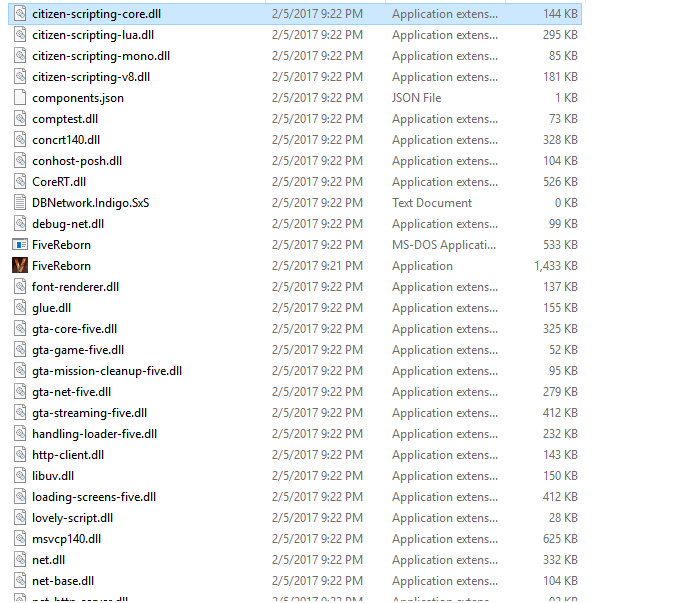Image resolution: width=700 pixels, height=603 pixels.
Task: Select the msvcp140.dll file name
Action: (67, 539)
